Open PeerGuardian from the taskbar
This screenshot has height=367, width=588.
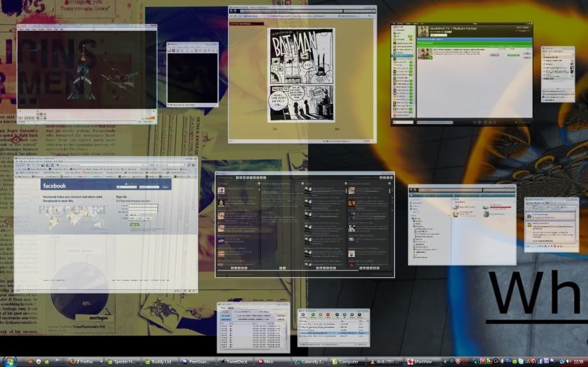coord(196,361)
